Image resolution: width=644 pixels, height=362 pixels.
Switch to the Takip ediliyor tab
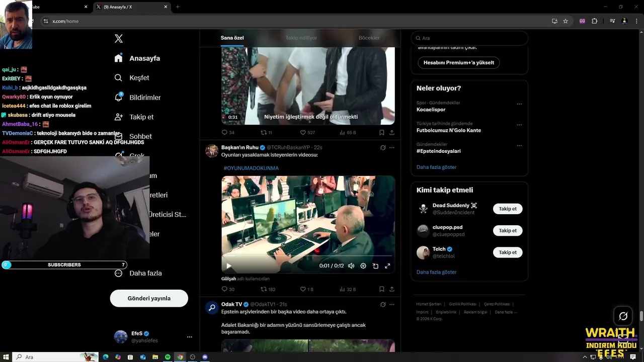pyautogui.click(x=301, y=38)
